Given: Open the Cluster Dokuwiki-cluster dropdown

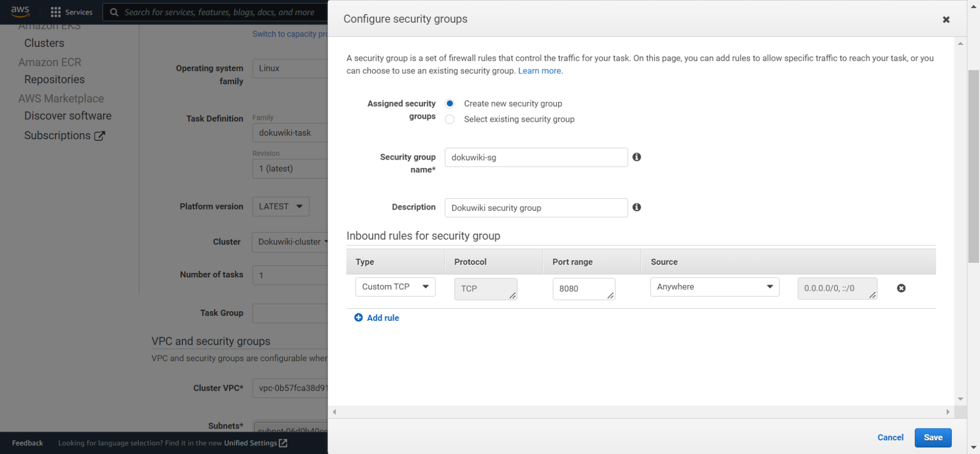Looking at the screenshot, I should 290,242.
